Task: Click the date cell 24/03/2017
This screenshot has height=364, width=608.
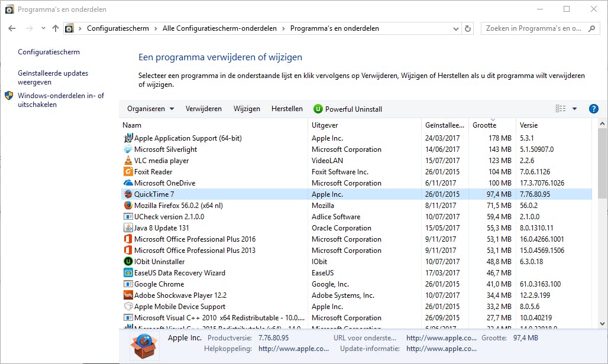Action: (442, 138)
